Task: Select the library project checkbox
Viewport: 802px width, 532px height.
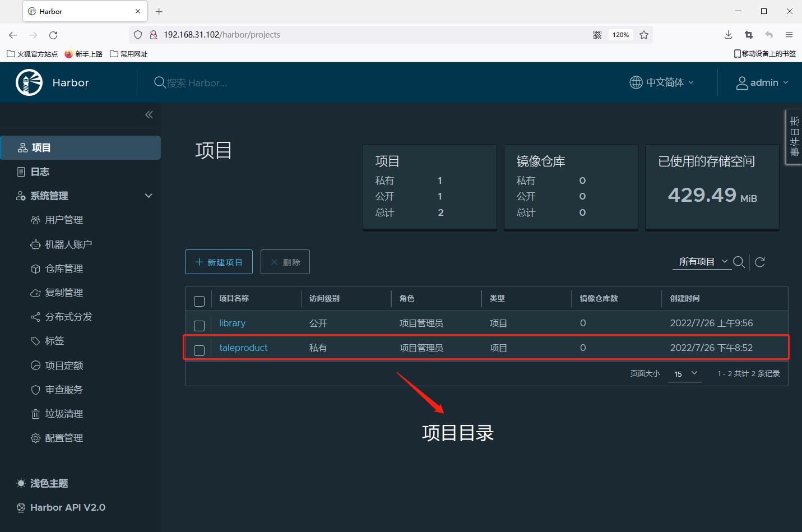Action: point(199,325)
